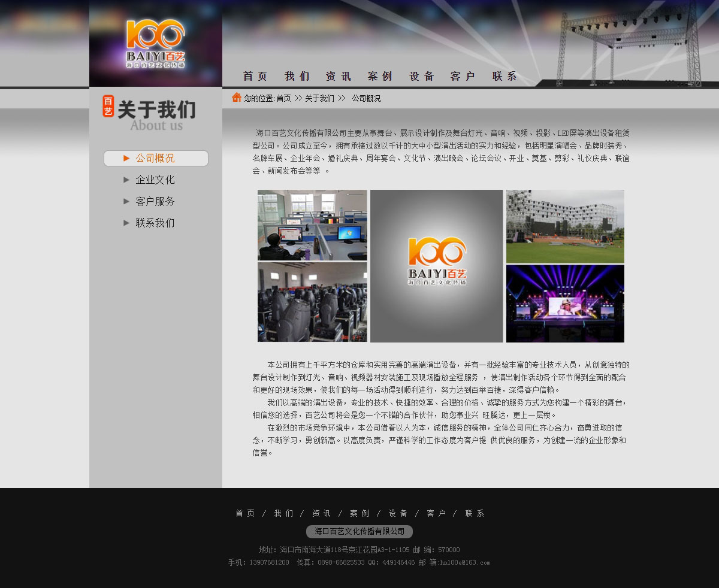Select 联系我们 in the sidebar
Image resolution: width=719 pixels, height=588 pixels.
tap(155, 223)
